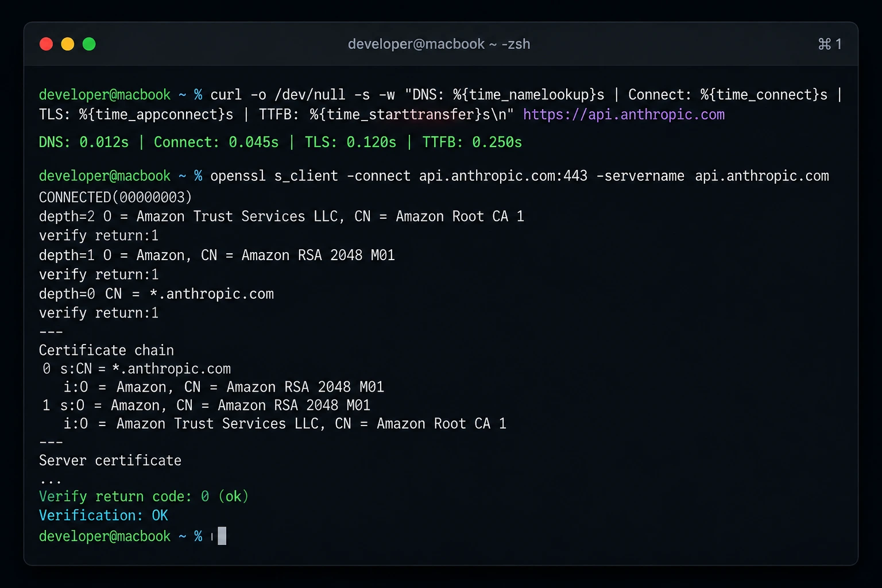Click '%{time_appconnect}s' in the curl format string

(x=156, y=114)
